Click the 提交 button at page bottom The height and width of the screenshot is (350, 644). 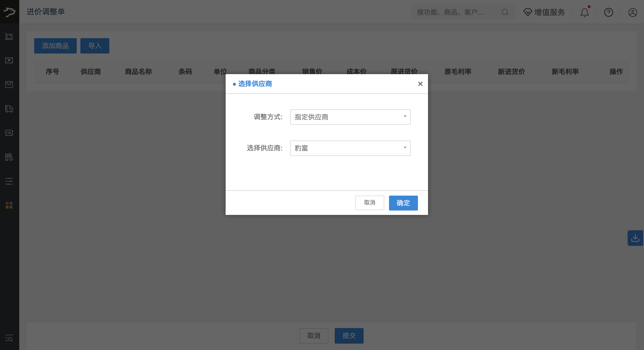point(349,336)
